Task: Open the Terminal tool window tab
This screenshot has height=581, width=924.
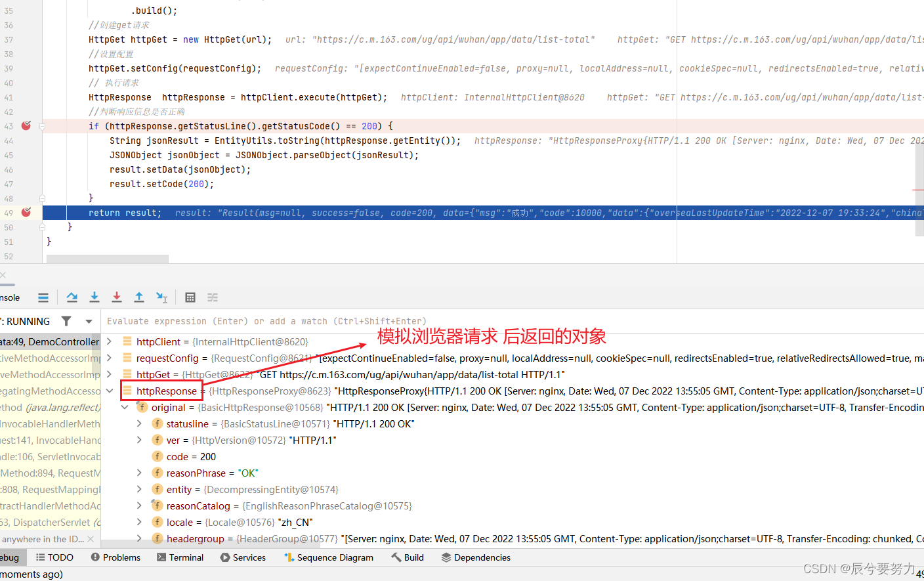Action: [180, 557]
